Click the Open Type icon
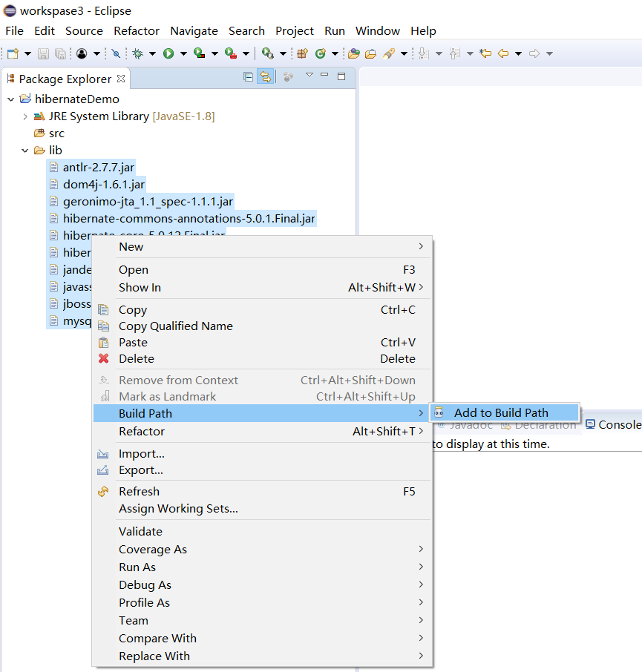Image resolution: width=642 pixels, height=672 pixels. (354, 53)
